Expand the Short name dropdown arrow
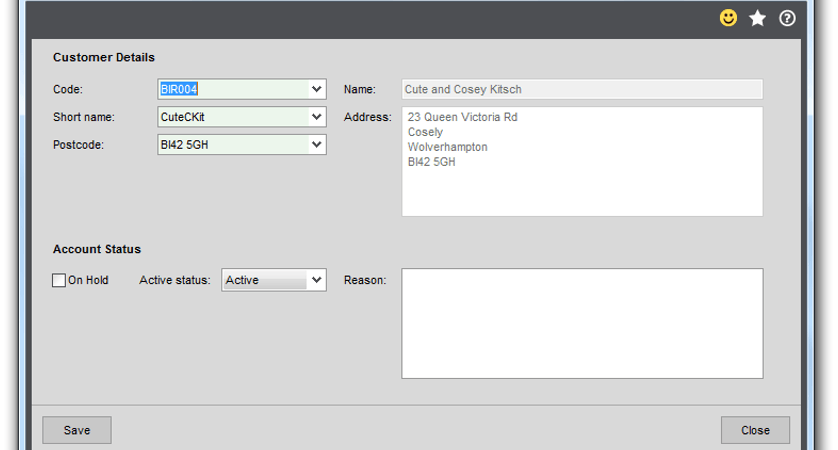Screen dimensions: 838x450 (316, 117)
